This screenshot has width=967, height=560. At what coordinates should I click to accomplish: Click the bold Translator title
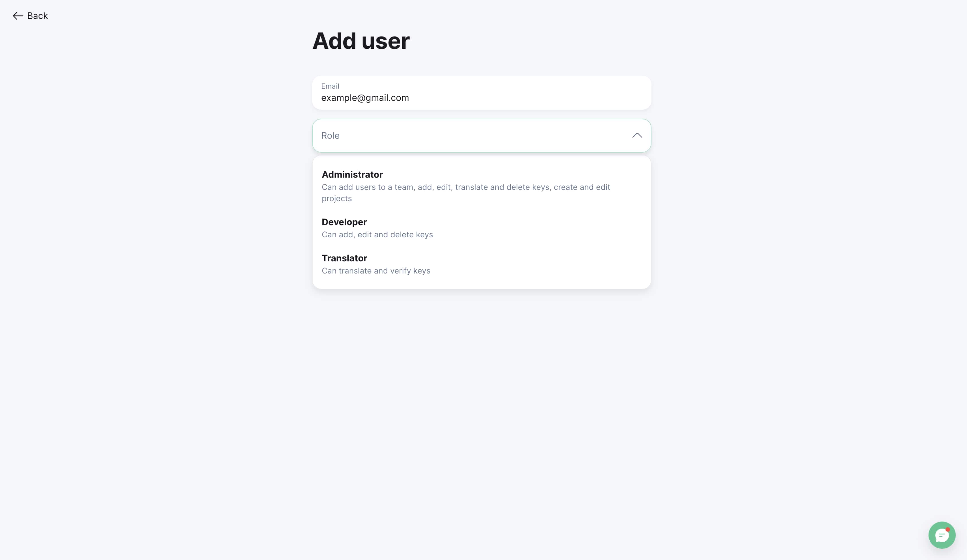[x=344, y=258]
